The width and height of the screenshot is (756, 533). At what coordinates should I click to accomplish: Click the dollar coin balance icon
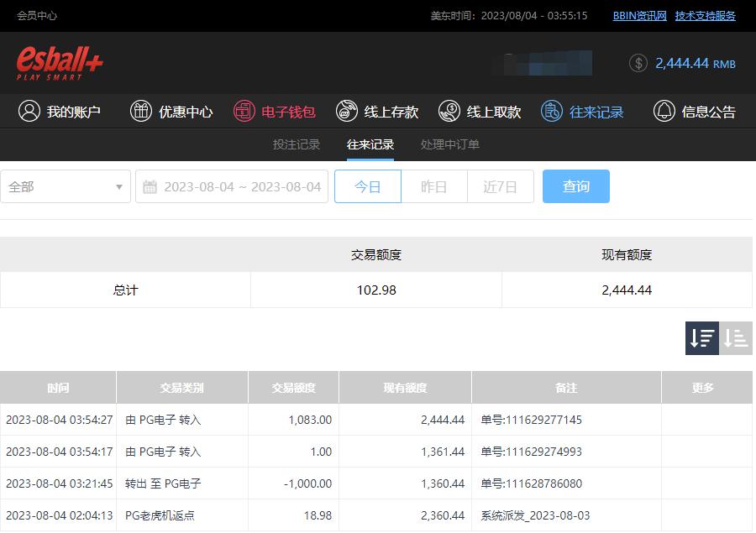click(638, 63)
